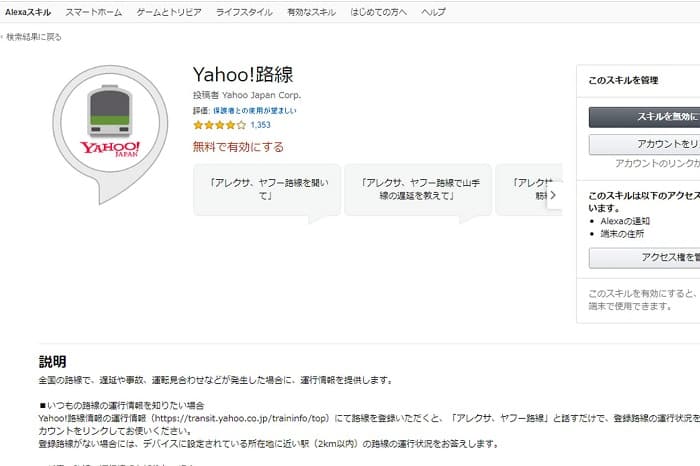
Task: Click the Yahoo!路線 skill title
Action: pyautogui.click(x=243, y=74)
